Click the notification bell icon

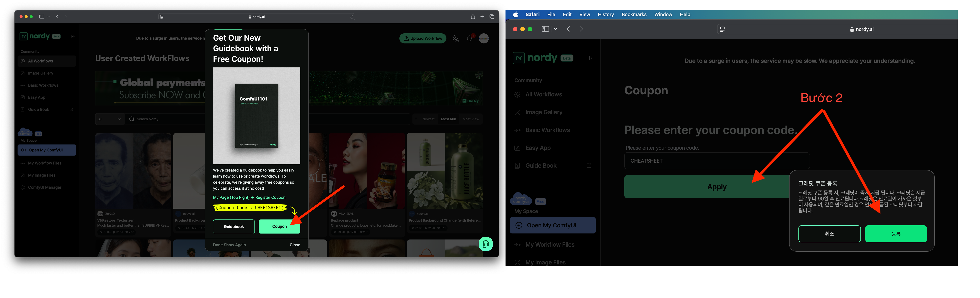[469, 38]
